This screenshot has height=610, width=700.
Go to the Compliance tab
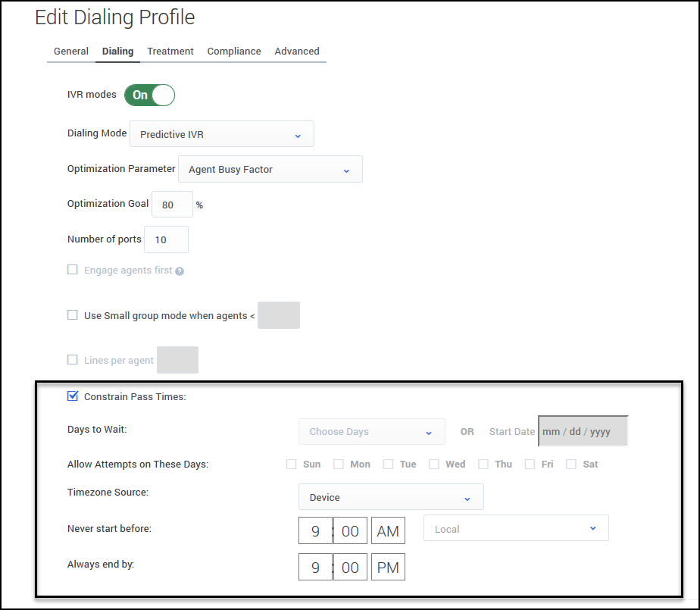234,52
